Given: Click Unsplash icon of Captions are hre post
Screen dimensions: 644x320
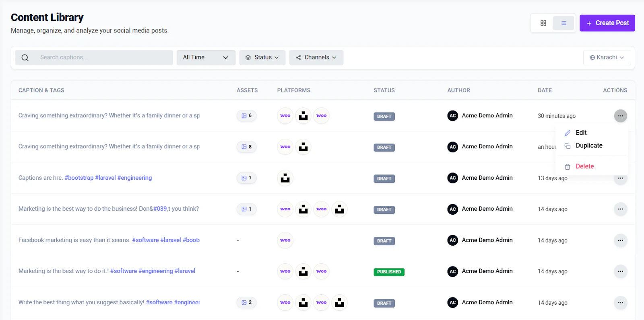Looking at the screenshot, I should pyautogui.click(x=285, y=178).
